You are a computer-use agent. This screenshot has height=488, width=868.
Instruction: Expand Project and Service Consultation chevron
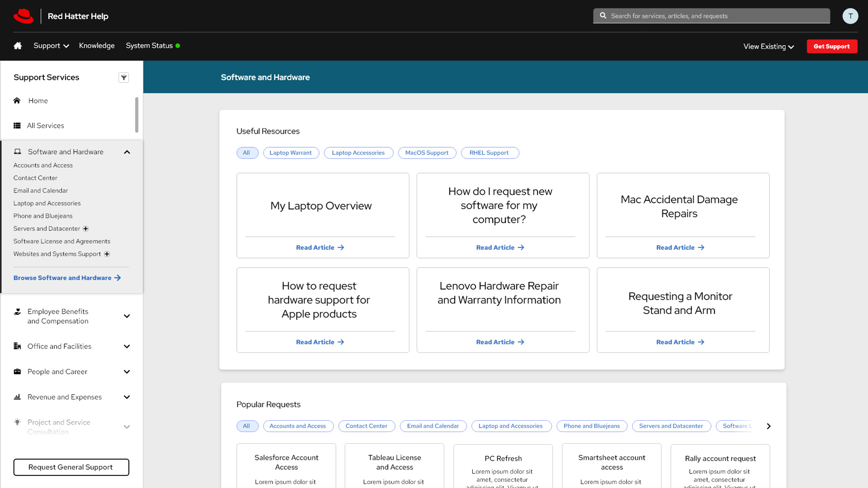(127, 427)
